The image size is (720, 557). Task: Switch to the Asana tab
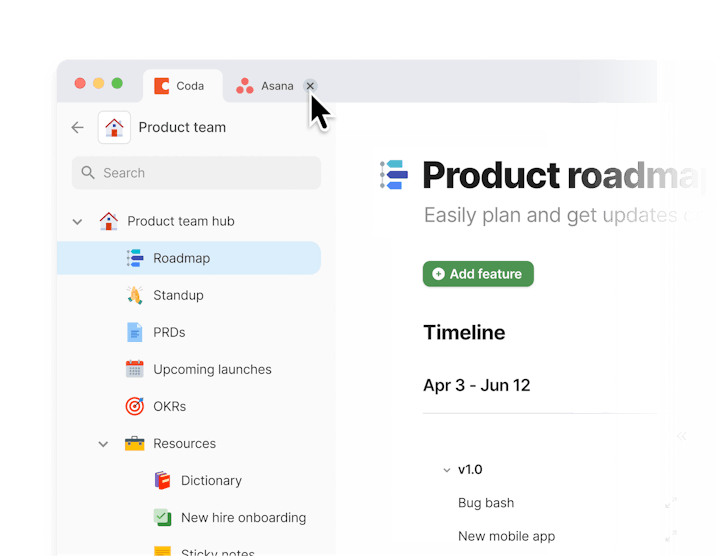coord(266,86)
